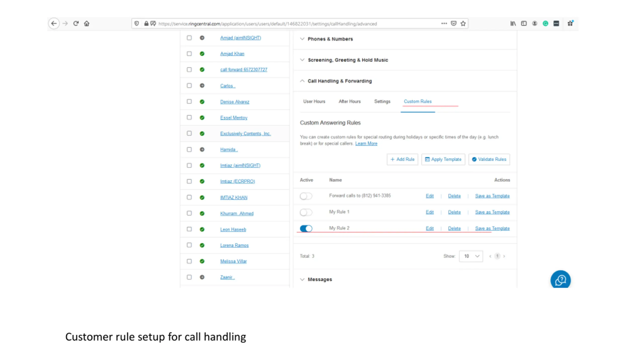Reload the page with refresh icon
The height and width of the screenshot is (362, 644).
(x=76, y=24)
